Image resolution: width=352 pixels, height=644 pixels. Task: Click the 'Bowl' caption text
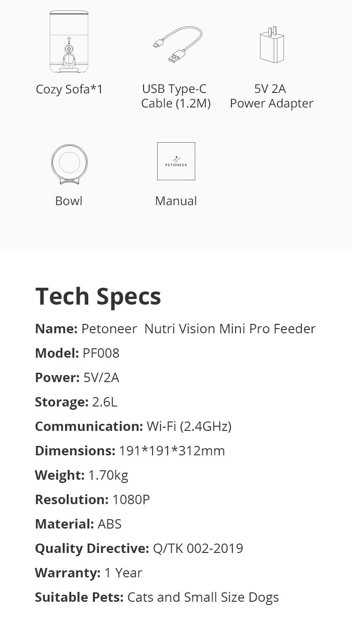[x=69, y=201]
